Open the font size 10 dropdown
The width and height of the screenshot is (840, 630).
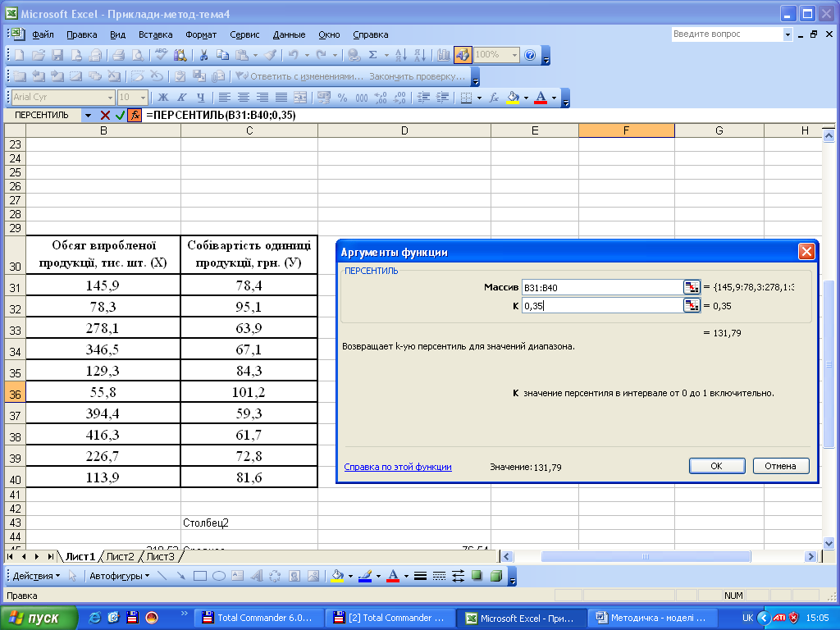[x=143, y=98]
